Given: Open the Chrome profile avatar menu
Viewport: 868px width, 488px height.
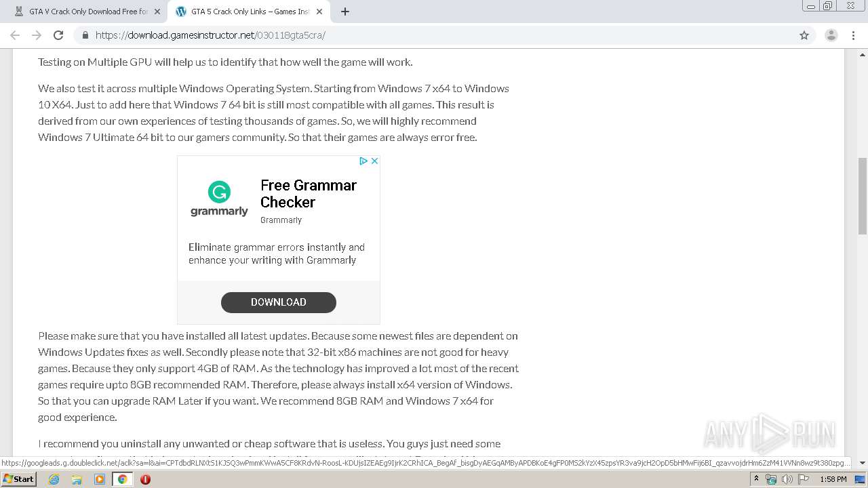Looking at the screenshot, I should pos(831,35).
